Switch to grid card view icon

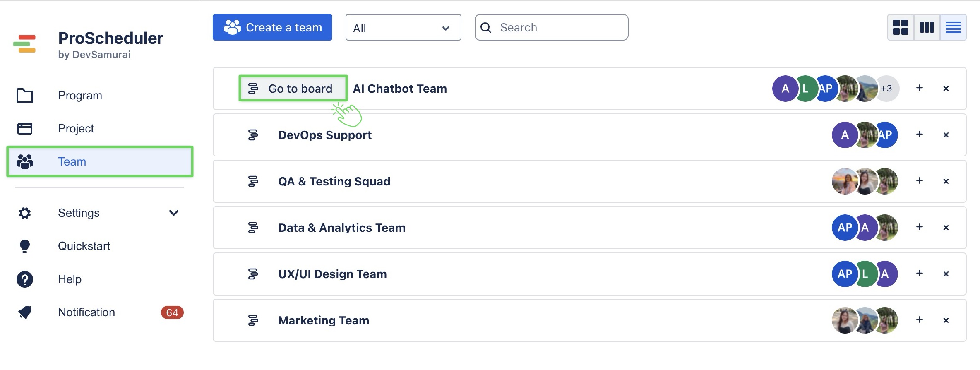point(900,27)
